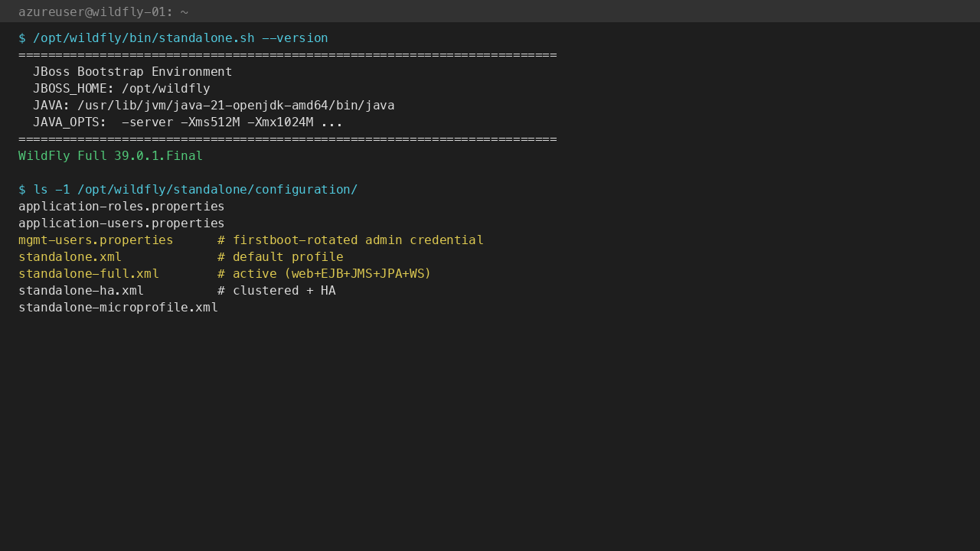The width and height of the screenshot is (980, 551).
Task: Click WildFly Full 39.0.1.Final version text
Action: (x=111, y=156)
